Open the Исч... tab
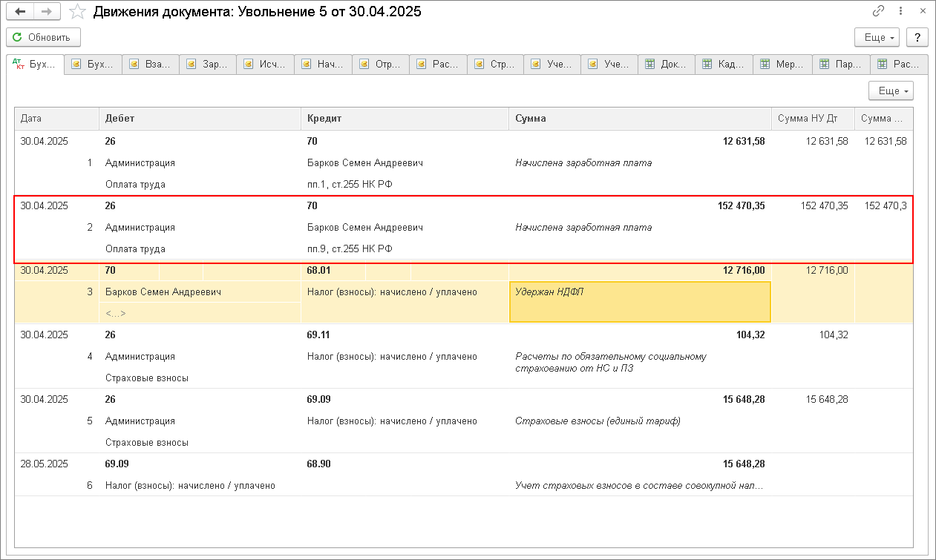This screenshot has width=936, height=560. pyautogui.click(x=266, y=65)
